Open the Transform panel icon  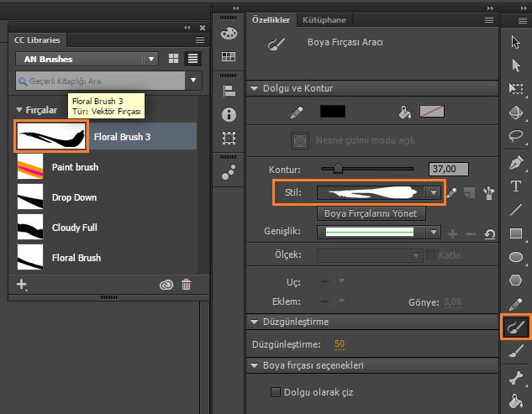(229, 138)
